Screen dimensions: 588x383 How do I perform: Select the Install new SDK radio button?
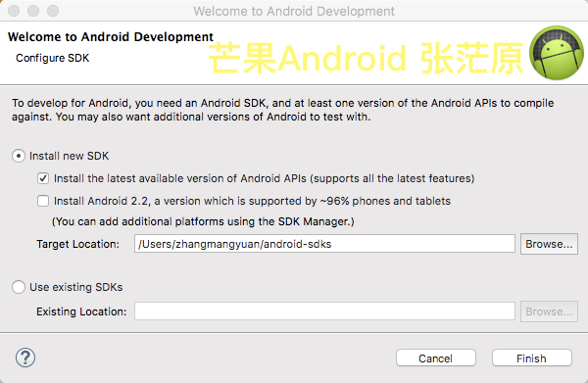coord(19,156)
